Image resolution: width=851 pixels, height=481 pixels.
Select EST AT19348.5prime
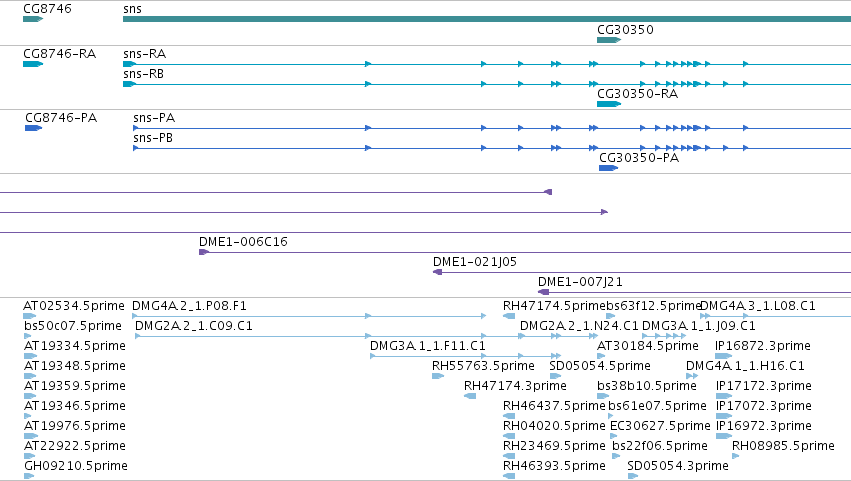[x=30, y=376]
